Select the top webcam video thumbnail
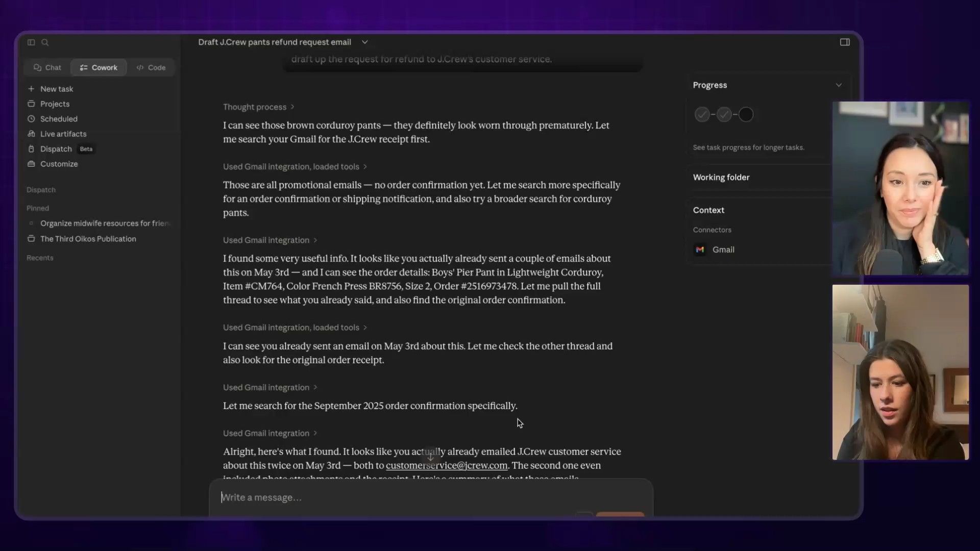The height and width of the screenshot is (551, 980). coord(900,188)
